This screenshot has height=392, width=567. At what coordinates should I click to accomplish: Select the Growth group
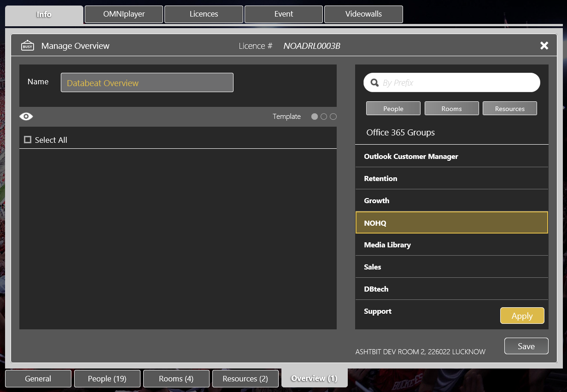(x=452, y=200)
